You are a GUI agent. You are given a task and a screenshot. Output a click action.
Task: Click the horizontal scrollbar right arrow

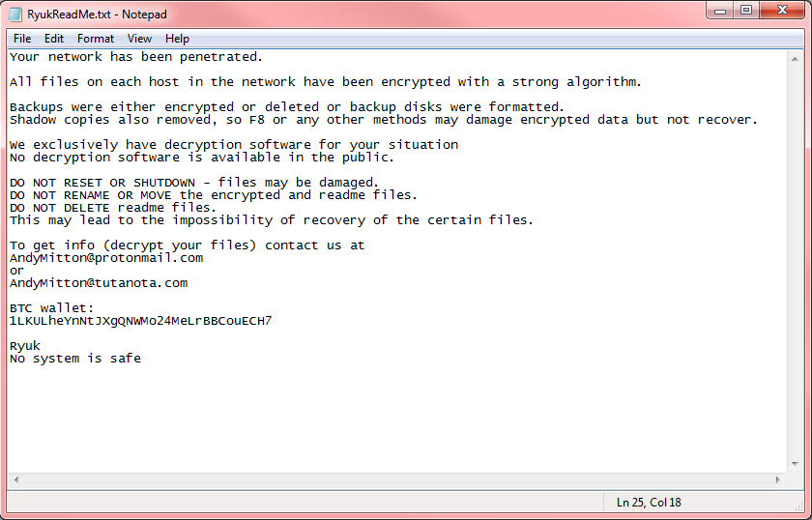tap(778, 479)
